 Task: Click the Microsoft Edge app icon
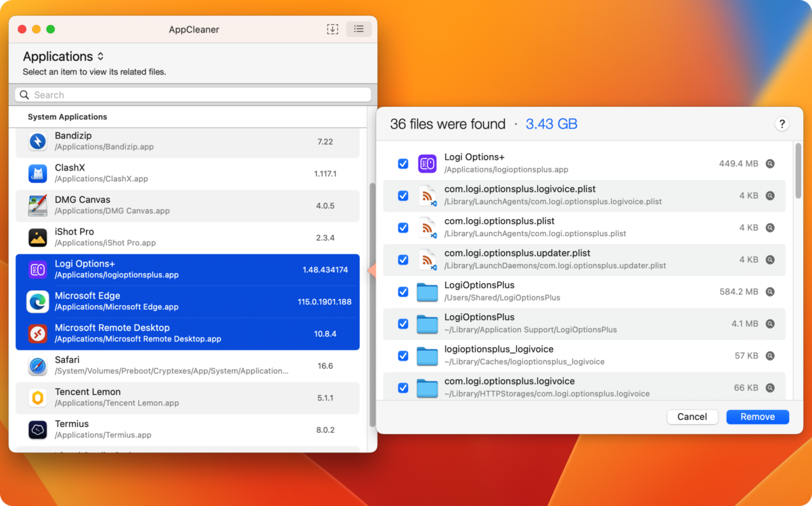[x=38, y=301]
